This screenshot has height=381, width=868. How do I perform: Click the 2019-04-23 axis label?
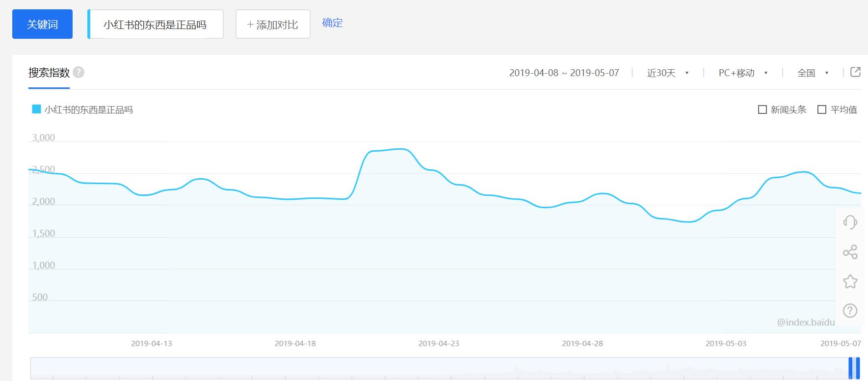(x=439, y=343)
